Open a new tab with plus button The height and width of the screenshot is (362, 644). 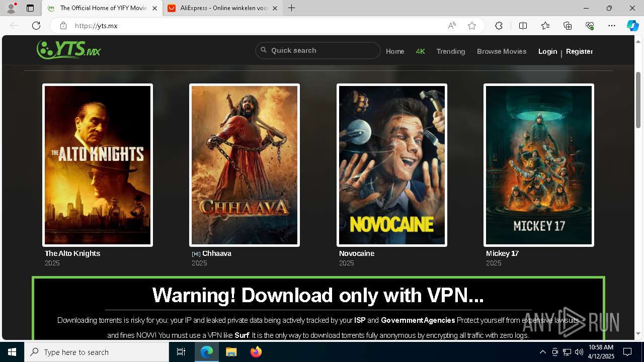point(292,8)
